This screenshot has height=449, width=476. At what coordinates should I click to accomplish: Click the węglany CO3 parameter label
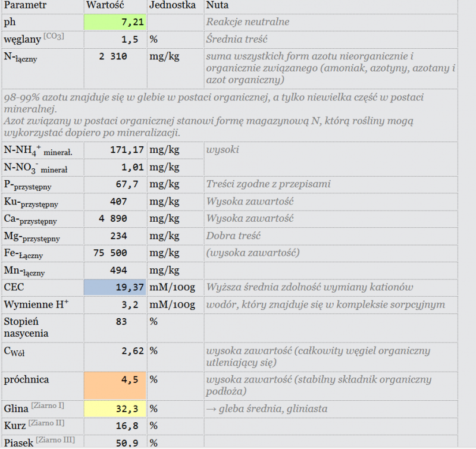(34, 39)
